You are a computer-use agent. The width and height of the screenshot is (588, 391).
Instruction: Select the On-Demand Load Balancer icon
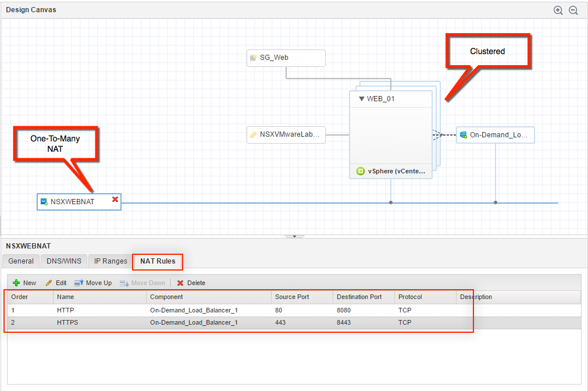tap(463, 134)
